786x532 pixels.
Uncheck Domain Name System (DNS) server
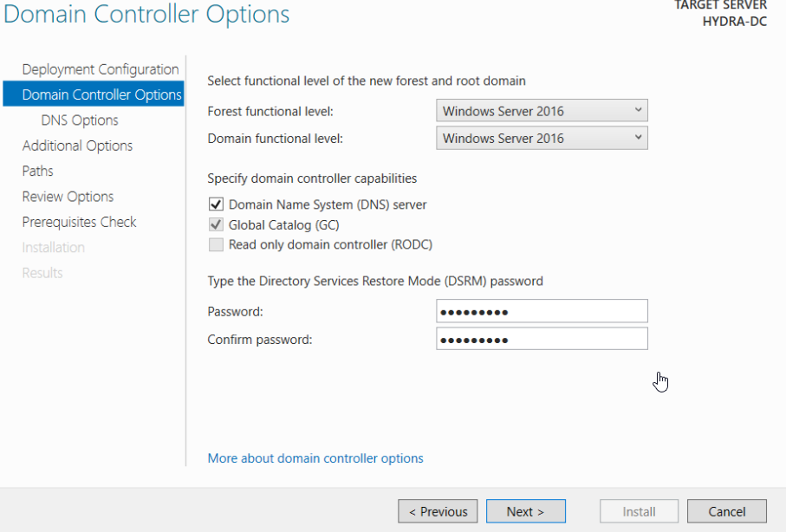(x=216, y=204)
